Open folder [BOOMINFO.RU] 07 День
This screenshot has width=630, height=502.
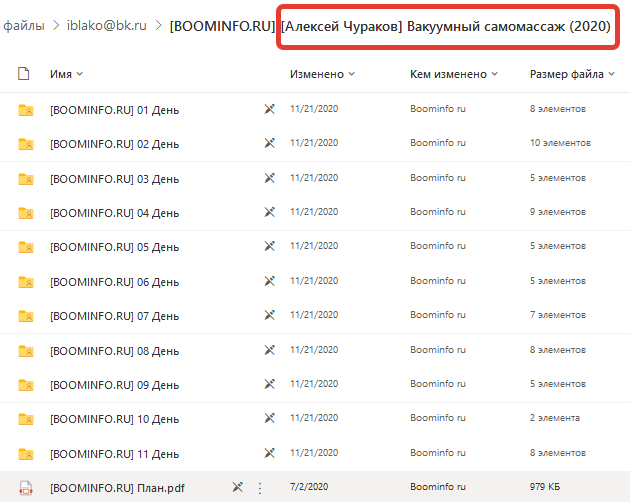point(114,316)
